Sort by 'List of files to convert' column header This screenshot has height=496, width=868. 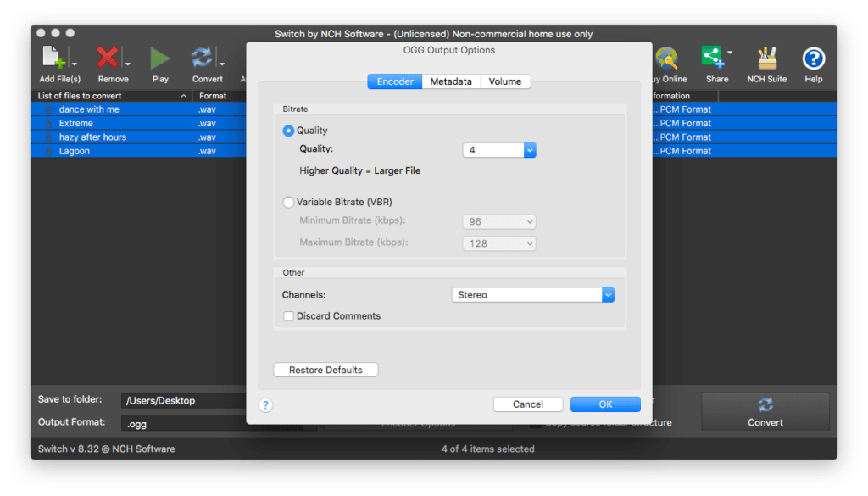(112, 96)
